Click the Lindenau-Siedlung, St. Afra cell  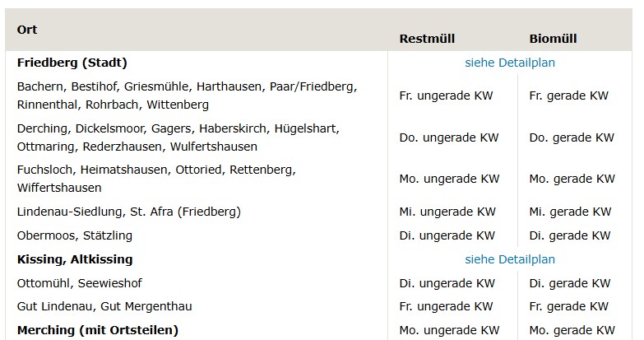click(x=128, y=212)
